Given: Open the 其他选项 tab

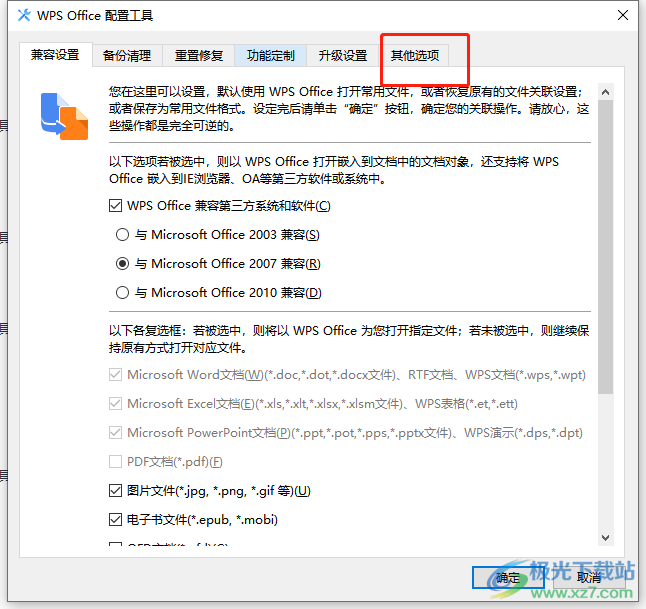Looking at the screenshot, I should click(414, 56).
